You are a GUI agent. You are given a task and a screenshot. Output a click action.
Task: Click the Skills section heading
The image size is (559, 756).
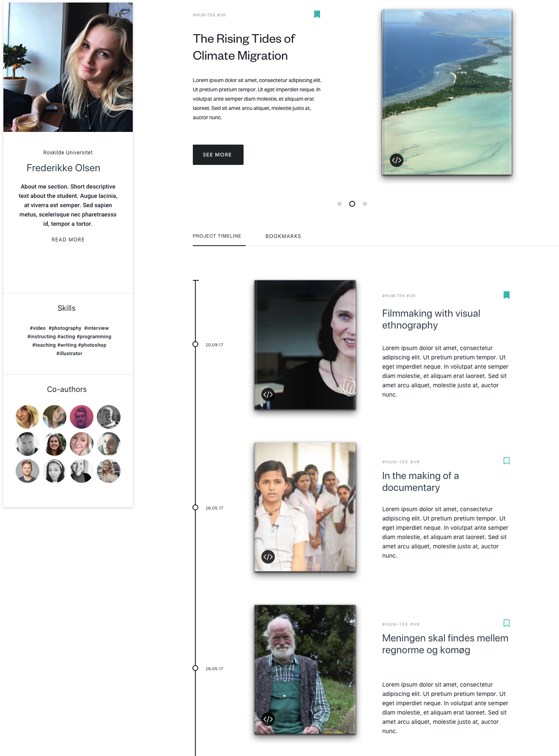click(66, 308)
